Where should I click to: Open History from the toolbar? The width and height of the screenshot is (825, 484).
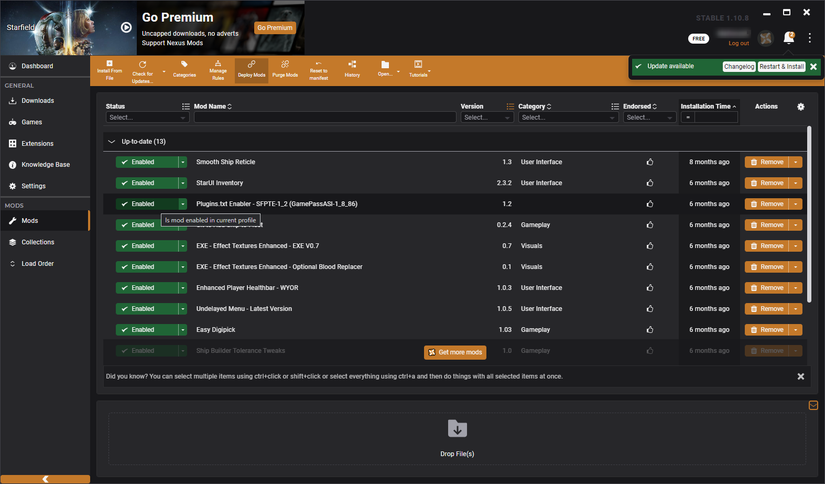(x=352, y=70)
